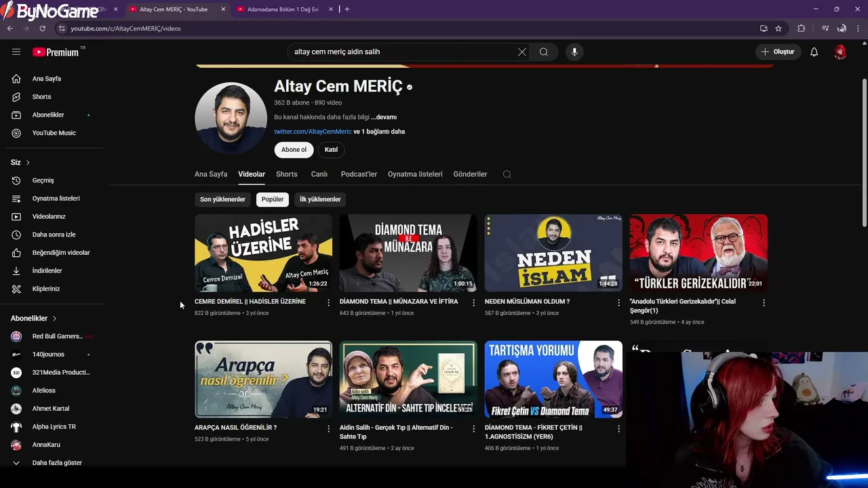Click the Abone ol button
The image size is (868, 488).
294,150
